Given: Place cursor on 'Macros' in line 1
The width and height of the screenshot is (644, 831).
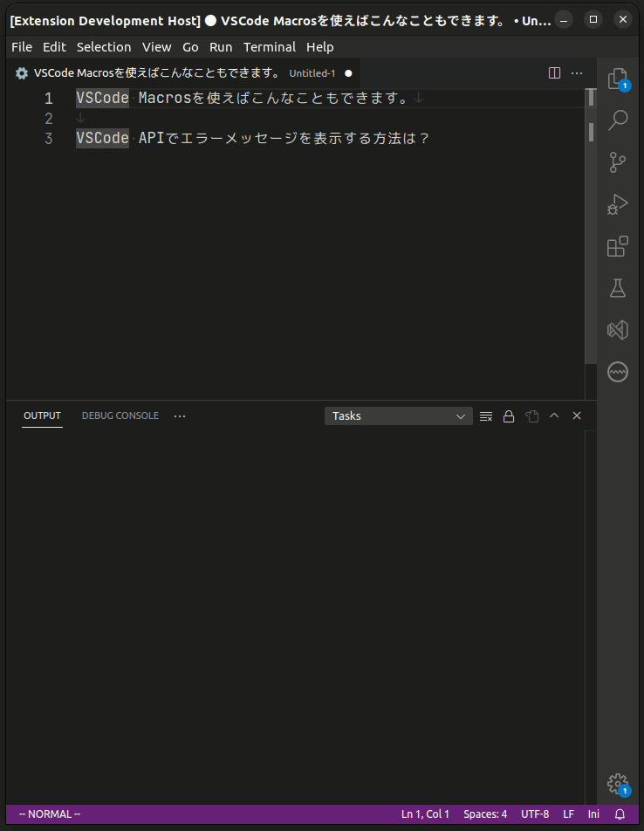Looking at the screenshot, I should [165, 98].
